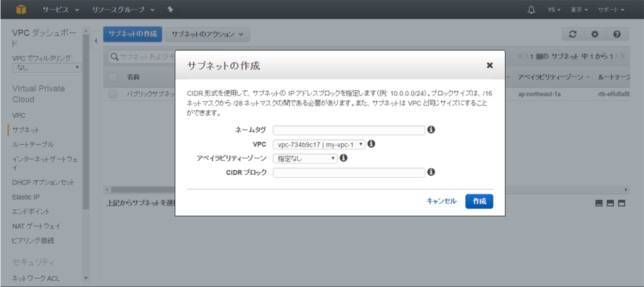Open the VPC selection dropdown in dialog

click(319, 144)
